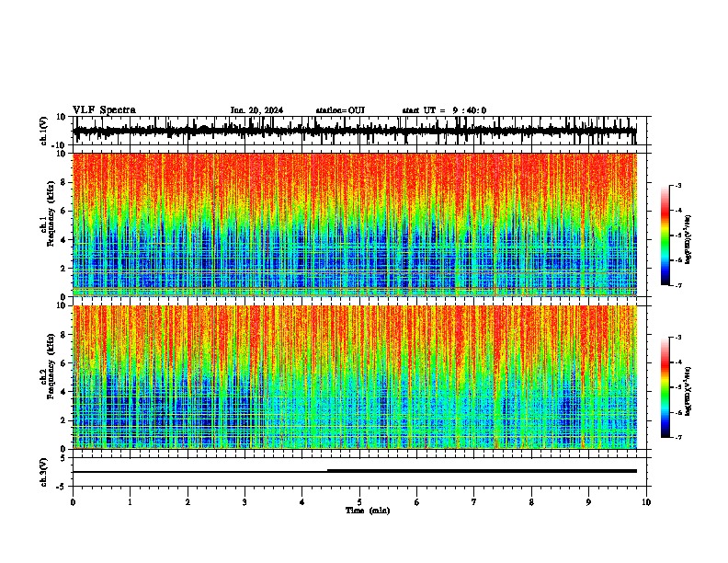728x563 pixels.
Task: Click the "4" kHz tick on ch.2 frequency axis
Action: [x=63, y=392]
